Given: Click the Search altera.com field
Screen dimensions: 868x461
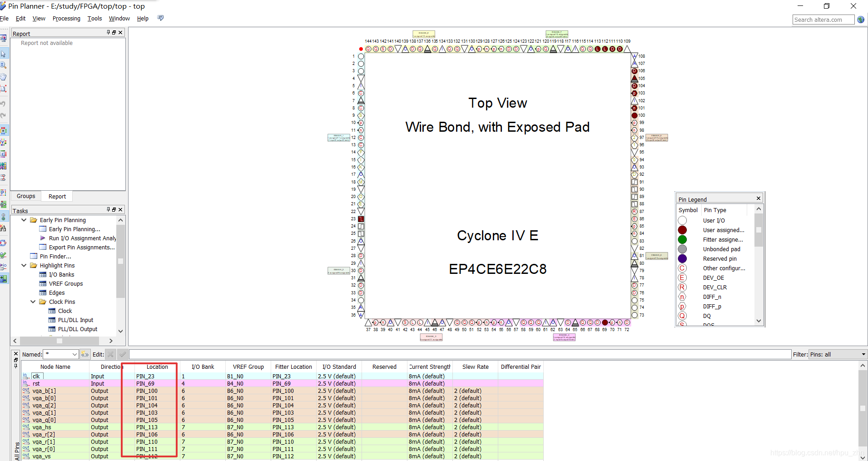Looking at the screenshot, I should [x=823, y=20].
